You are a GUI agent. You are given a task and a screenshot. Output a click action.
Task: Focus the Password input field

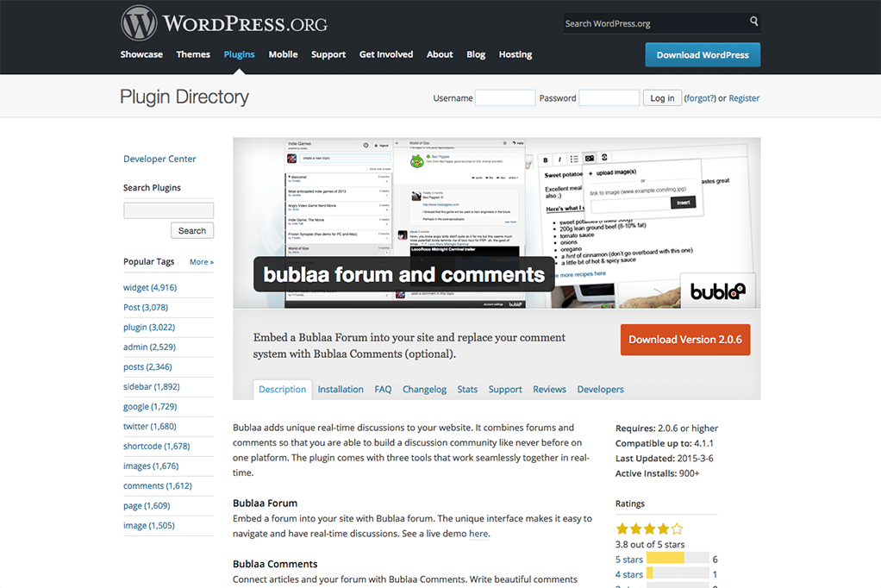(x=609, y=97)
